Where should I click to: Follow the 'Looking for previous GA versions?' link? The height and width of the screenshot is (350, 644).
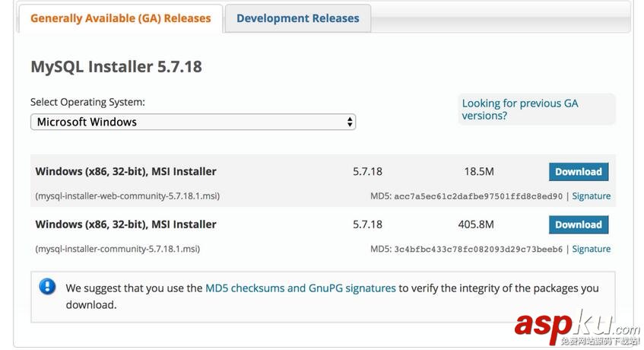[x=520, y=110]
